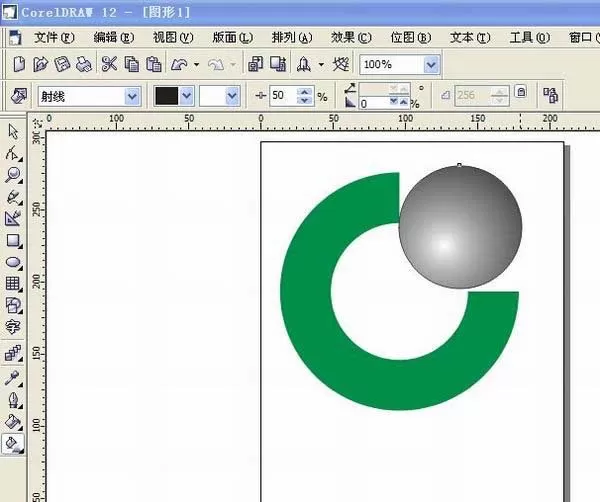Click the white end color swatch

[x=212, y=96]
